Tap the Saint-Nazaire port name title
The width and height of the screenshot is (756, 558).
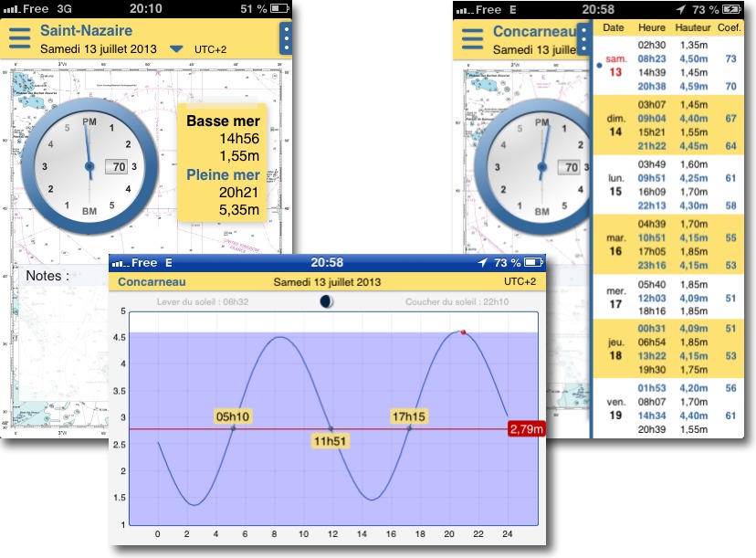click(x=86, y=31)
